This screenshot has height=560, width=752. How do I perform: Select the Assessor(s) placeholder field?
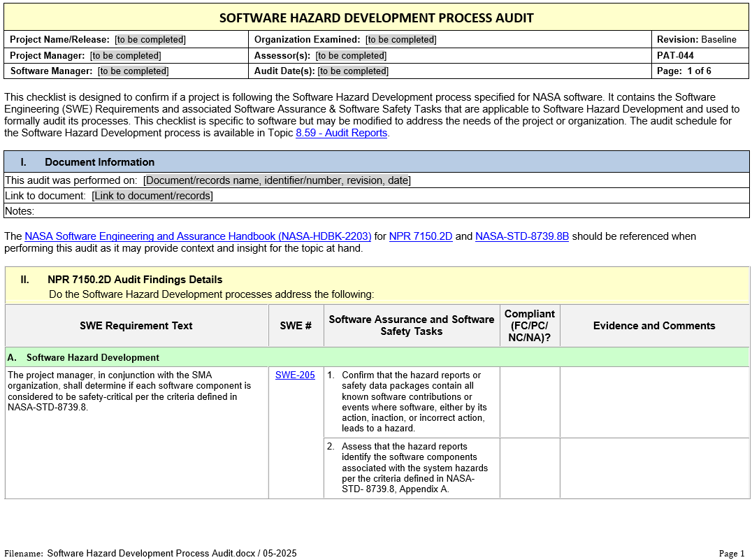point(350,55)
